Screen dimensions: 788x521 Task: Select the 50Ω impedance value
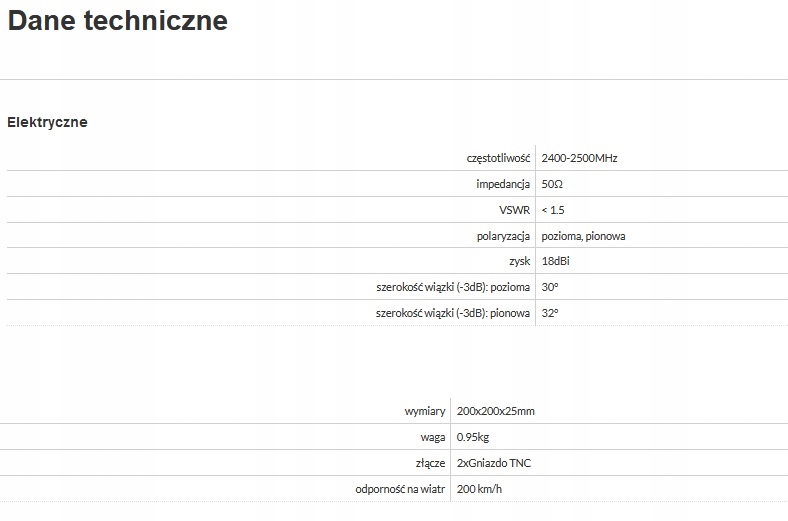pyautogui.click(x=552, y=184)
